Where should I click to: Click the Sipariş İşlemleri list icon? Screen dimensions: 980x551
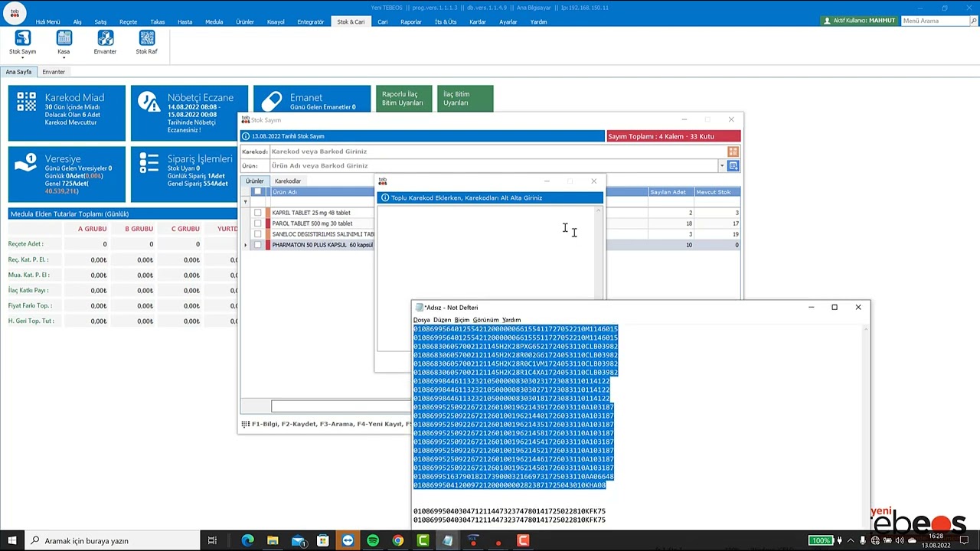[149, 163]
